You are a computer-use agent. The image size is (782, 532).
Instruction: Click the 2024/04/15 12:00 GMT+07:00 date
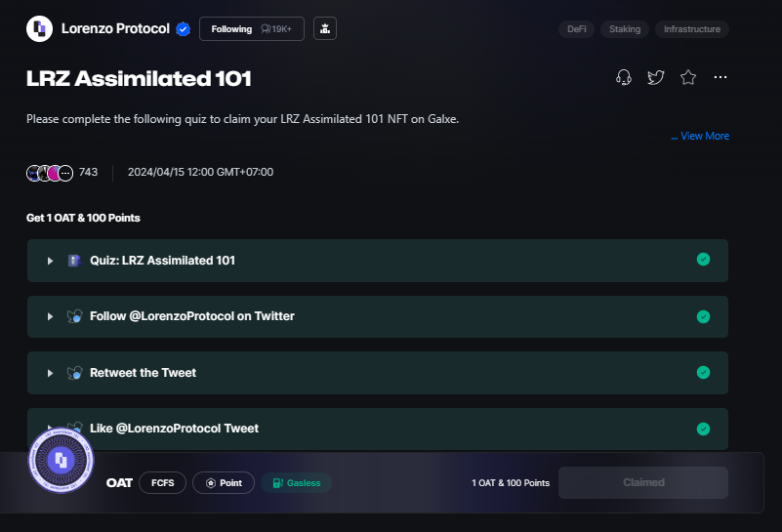click(x=200, y=172)
